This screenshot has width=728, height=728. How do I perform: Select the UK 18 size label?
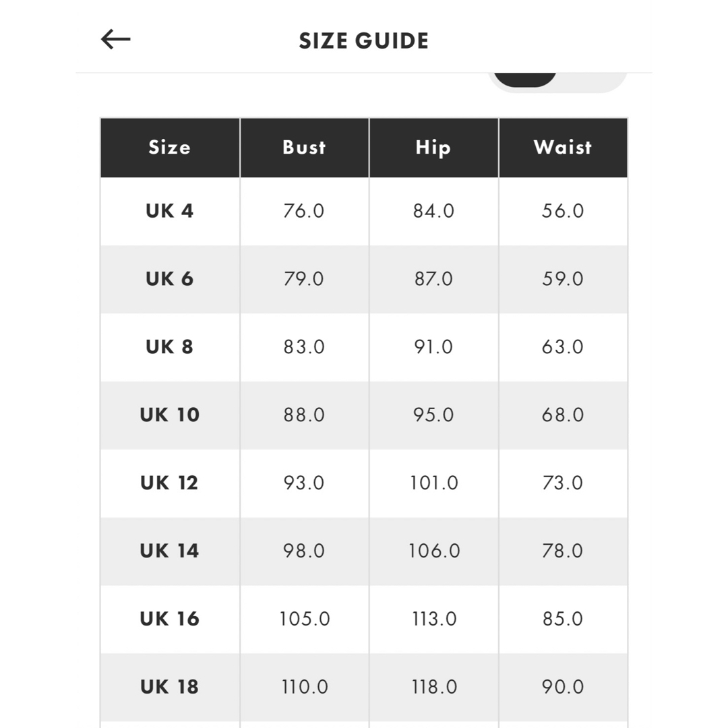[x=169, y=687]
